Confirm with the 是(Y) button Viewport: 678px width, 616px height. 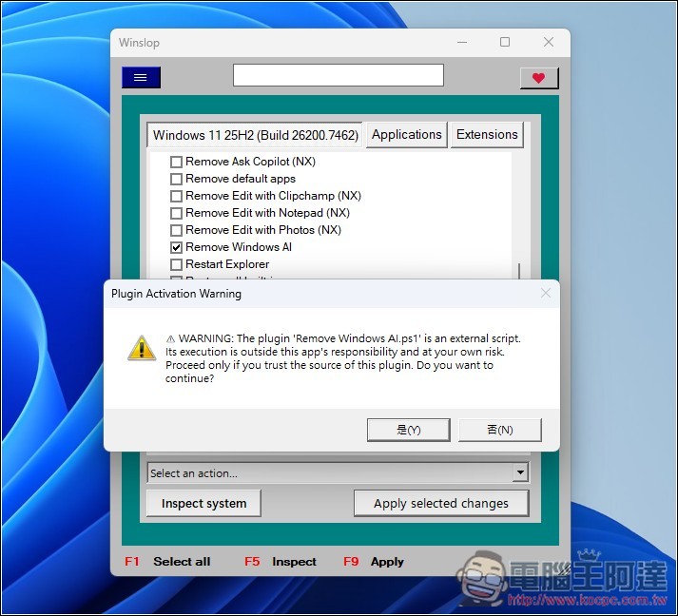tap(409, 430)
